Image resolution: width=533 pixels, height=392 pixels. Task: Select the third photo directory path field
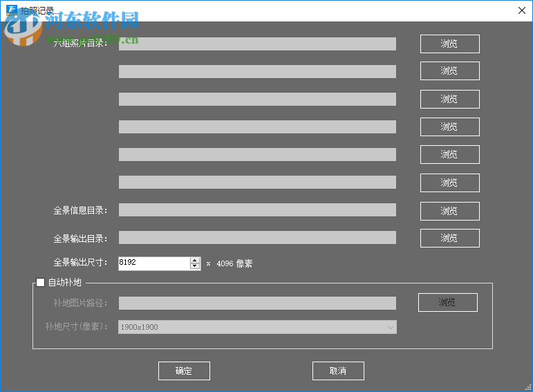coord(257,100)
